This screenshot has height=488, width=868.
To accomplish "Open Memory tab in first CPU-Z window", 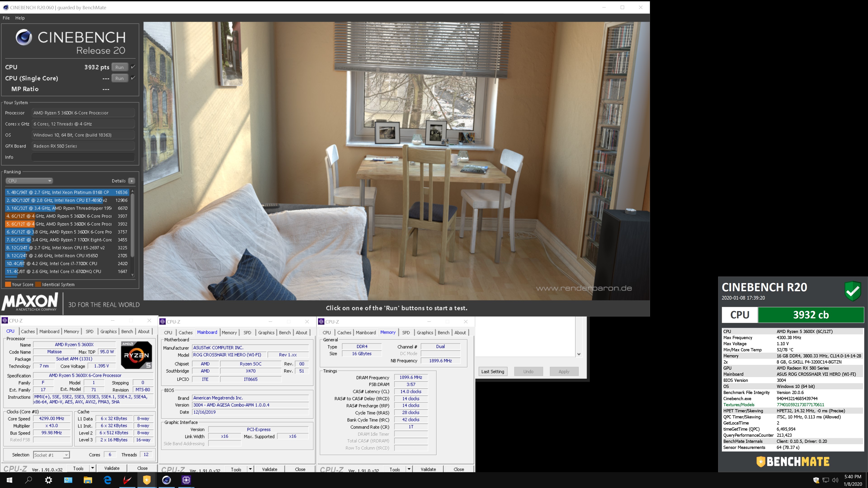I will (71, 331).
